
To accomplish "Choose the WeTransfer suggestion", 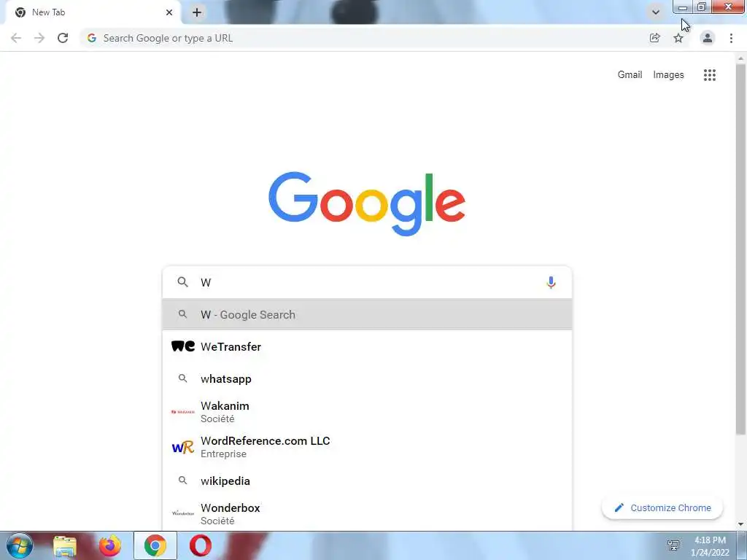I will [367, 346].
